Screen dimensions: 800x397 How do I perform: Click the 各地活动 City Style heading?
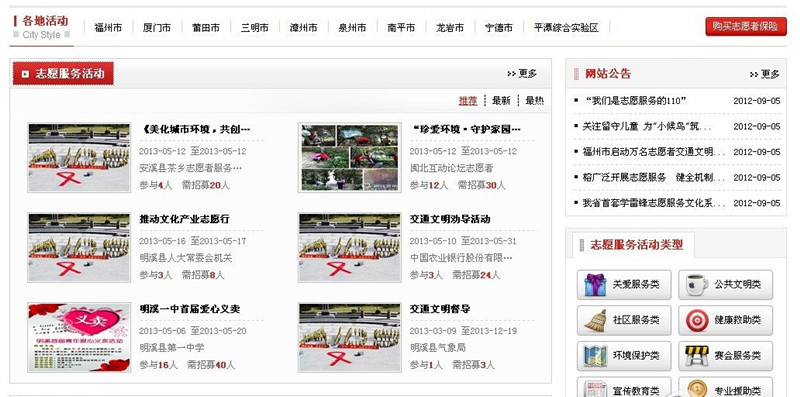[42, 28]
